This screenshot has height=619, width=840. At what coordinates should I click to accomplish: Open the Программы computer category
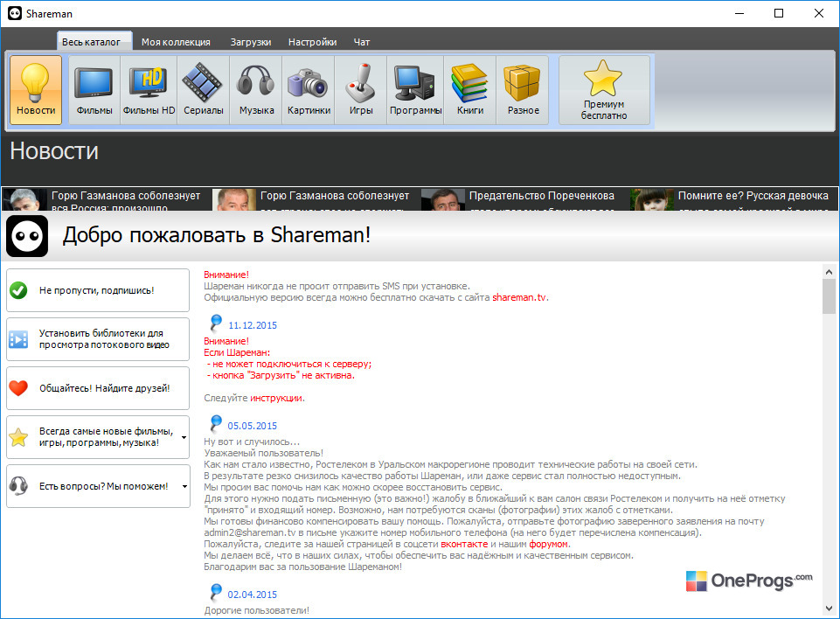[x=415, y=90]
